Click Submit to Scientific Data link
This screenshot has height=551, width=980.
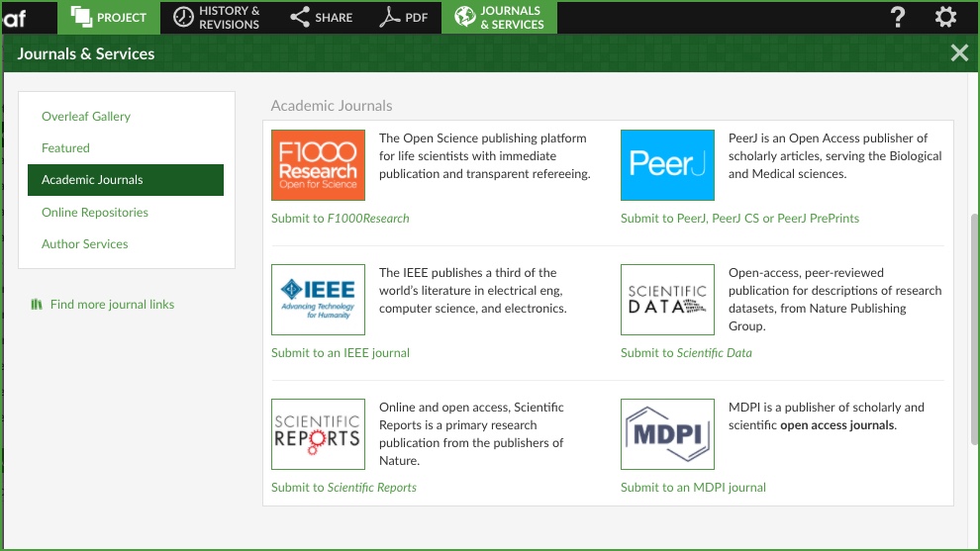tap(686, 352)
